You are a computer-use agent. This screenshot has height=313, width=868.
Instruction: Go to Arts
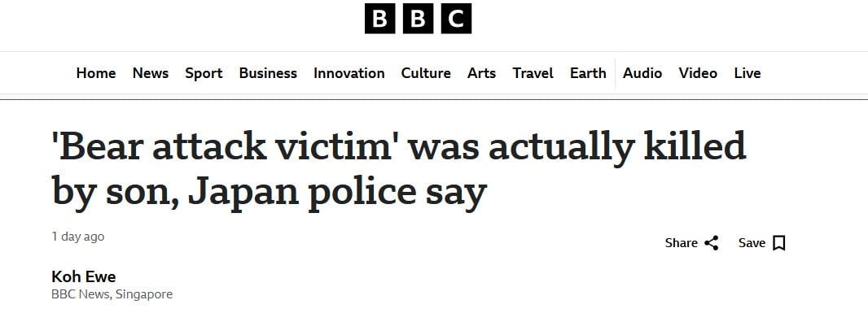[x=481, y=73]
